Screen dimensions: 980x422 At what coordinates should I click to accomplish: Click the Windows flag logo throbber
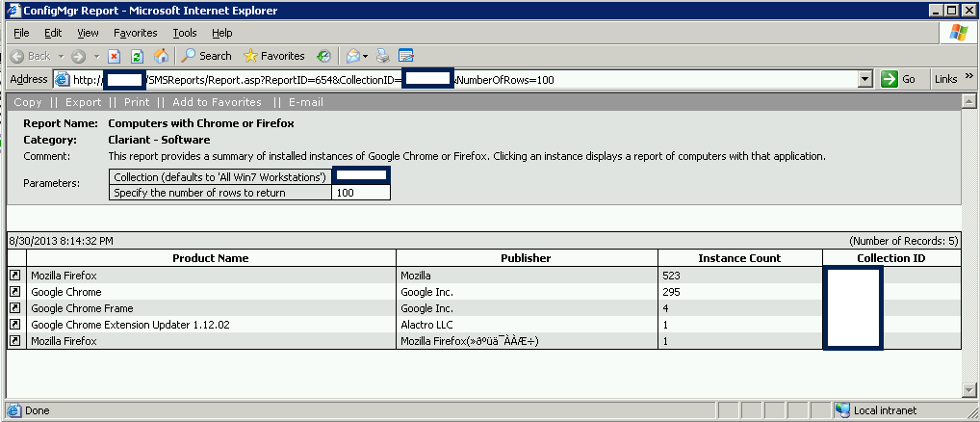tap(959, 33)
